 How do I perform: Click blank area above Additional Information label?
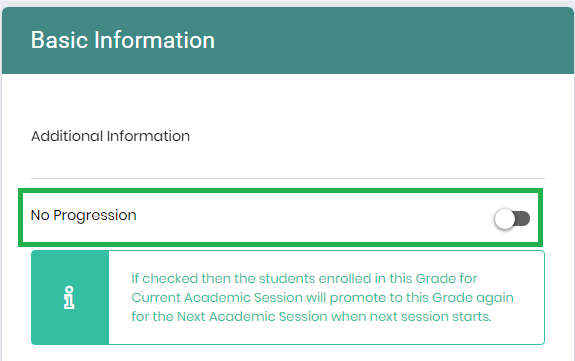point(288,101)
